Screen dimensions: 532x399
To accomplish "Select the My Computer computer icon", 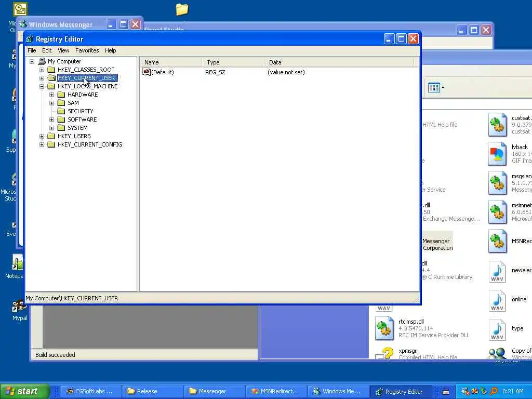I will click(x=42, y=61).
